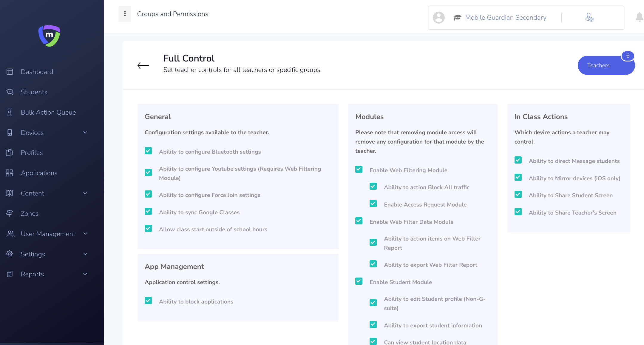644x345 pixels.
Task: Toggle Ability to export student information
Action: (373, 325)
